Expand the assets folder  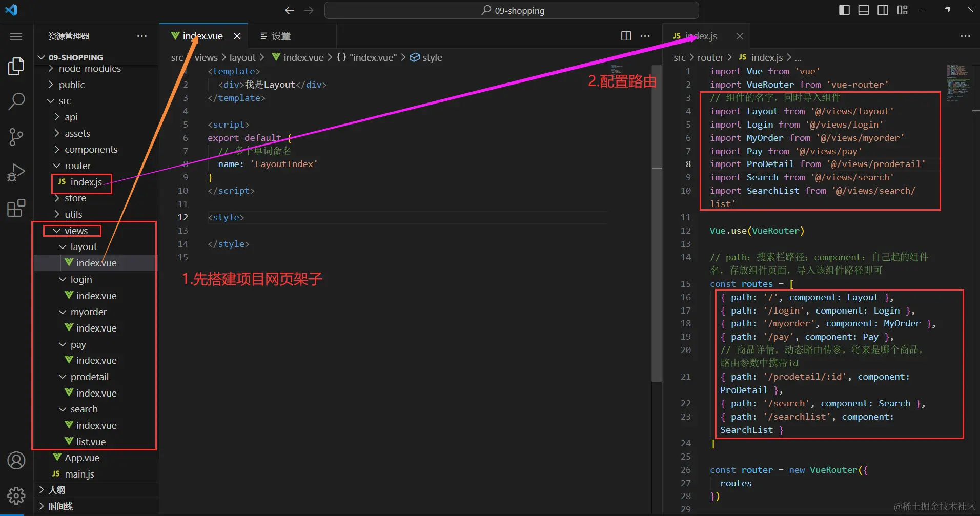77,133
